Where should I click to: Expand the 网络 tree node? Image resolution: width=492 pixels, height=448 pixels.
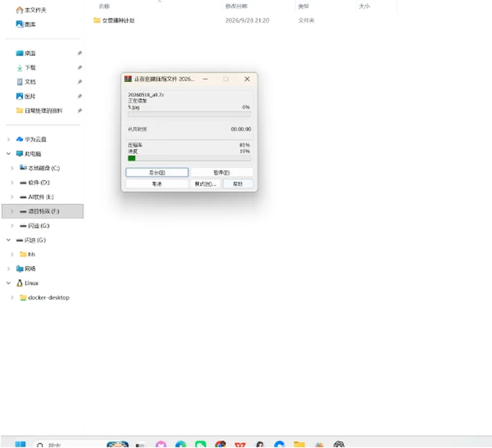(9, 269)
